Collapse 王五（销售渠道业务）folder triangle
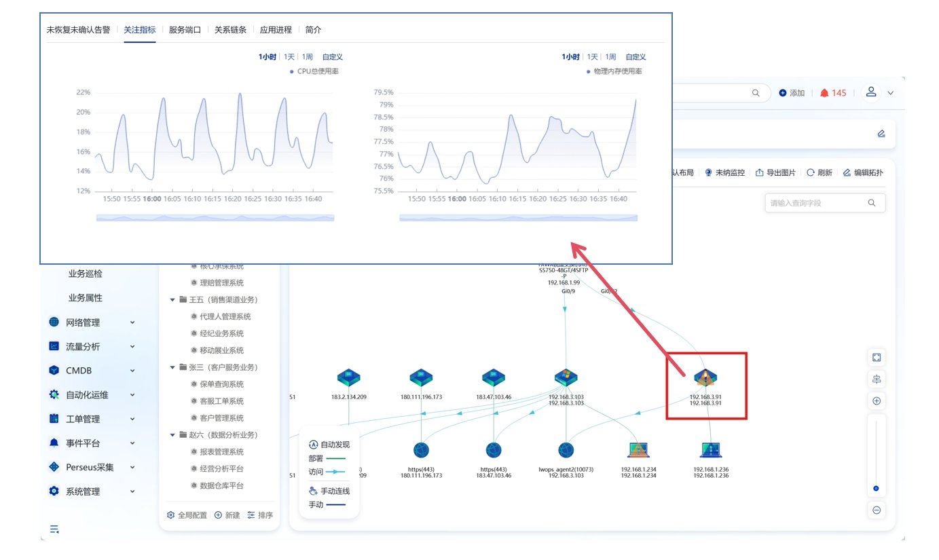The image size is (939, 560). pos(172,299)
